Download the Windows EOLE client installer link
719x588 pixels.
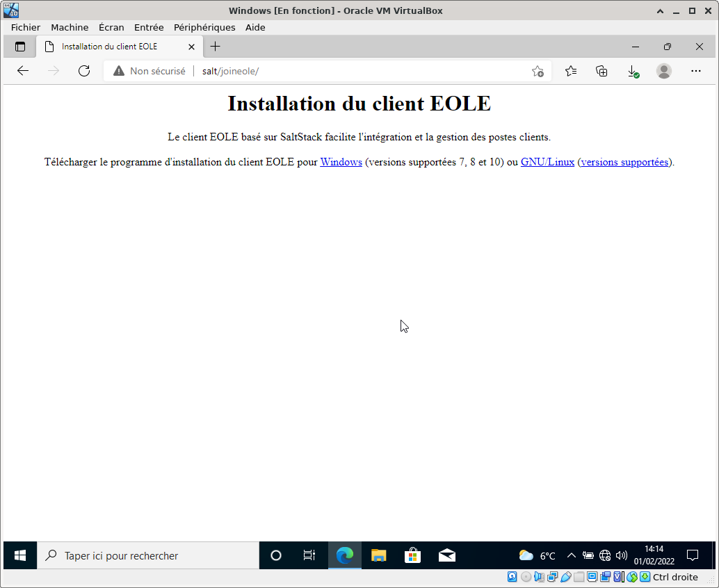tap(341, 162)
